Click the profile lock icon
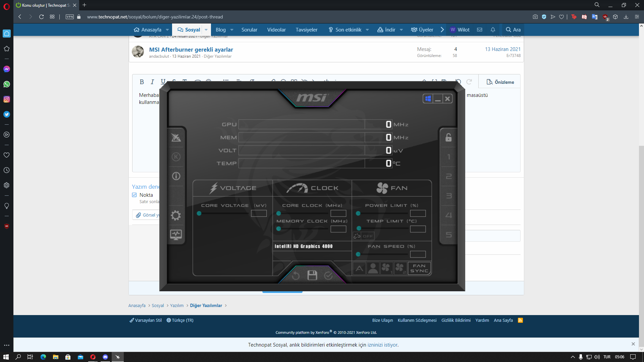This screenshot has height=362, width=644. click(x=448, y=137)
